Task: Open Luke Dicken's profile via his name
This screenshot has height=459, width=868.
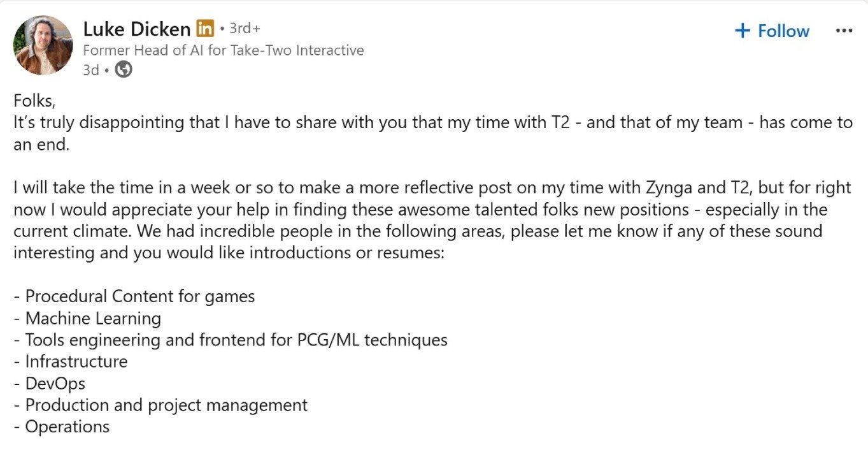Action: 136,29
